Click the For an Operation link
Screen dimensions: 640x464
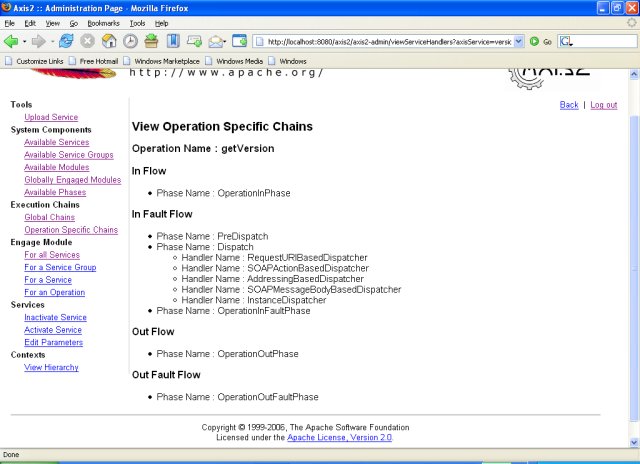point(55,292)
